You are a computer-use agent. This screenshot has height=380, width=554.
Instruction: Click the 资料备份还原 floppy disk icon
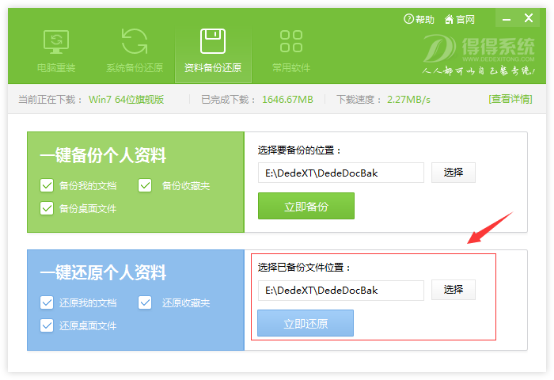click(x=213, y=41)
